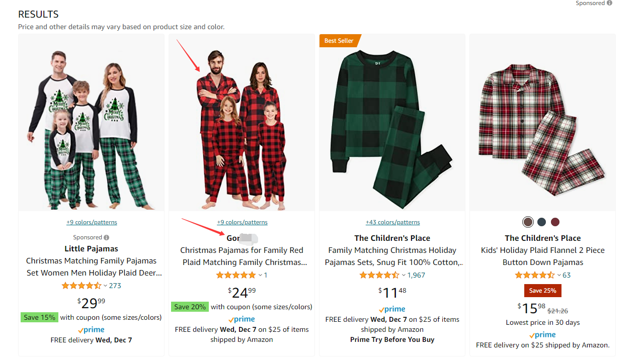
Task: Click the Save 25% deal badge
Action: pyautogui.click(x=542, y=291)
